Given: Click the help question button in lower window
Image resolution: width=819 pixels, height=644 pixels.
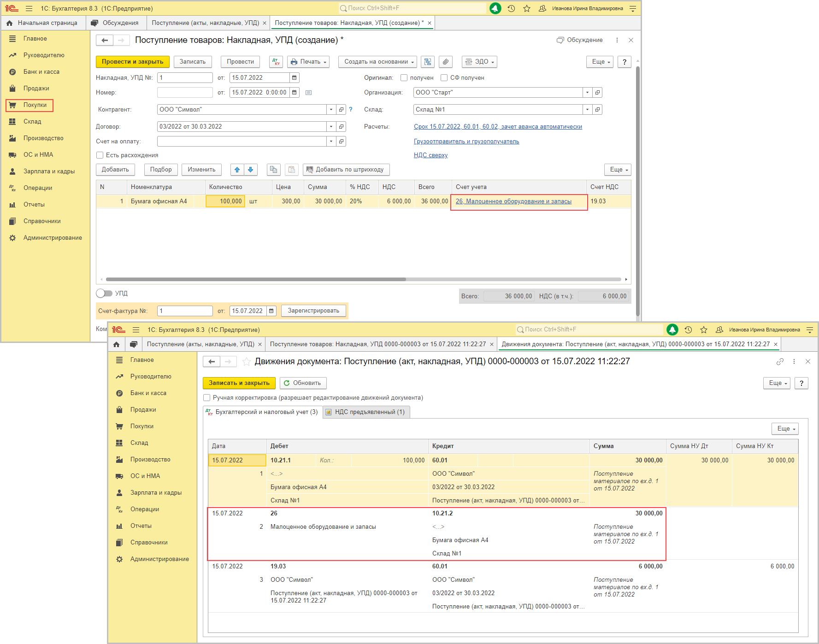Looking at the screenshot, I should 801,383.
